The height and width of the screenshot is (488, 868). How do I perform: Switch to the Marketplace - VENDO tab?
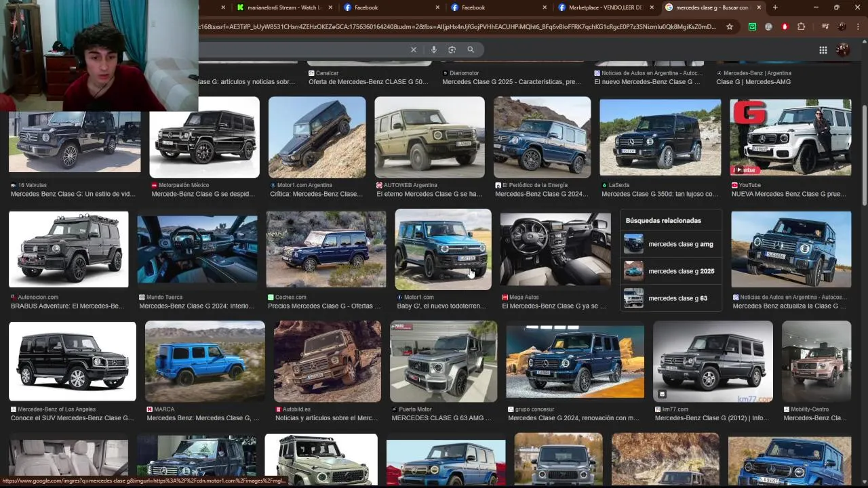(x=604, y=7)
